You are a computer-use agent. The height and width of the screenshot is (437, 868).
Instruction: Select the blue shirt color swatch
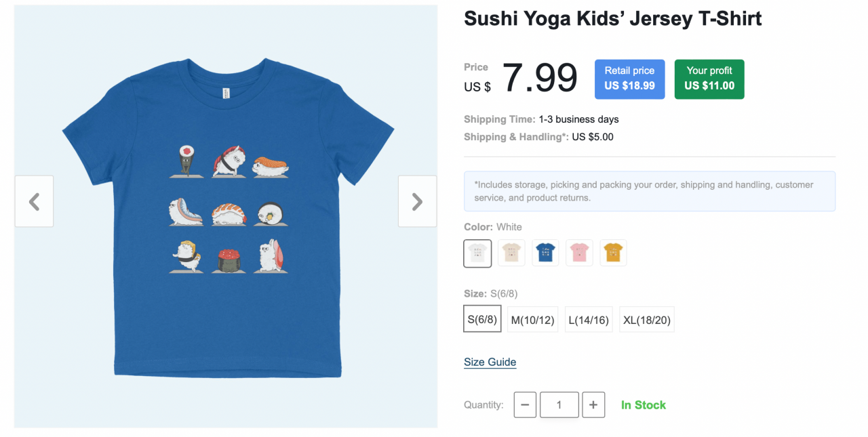tap(545, 252)
